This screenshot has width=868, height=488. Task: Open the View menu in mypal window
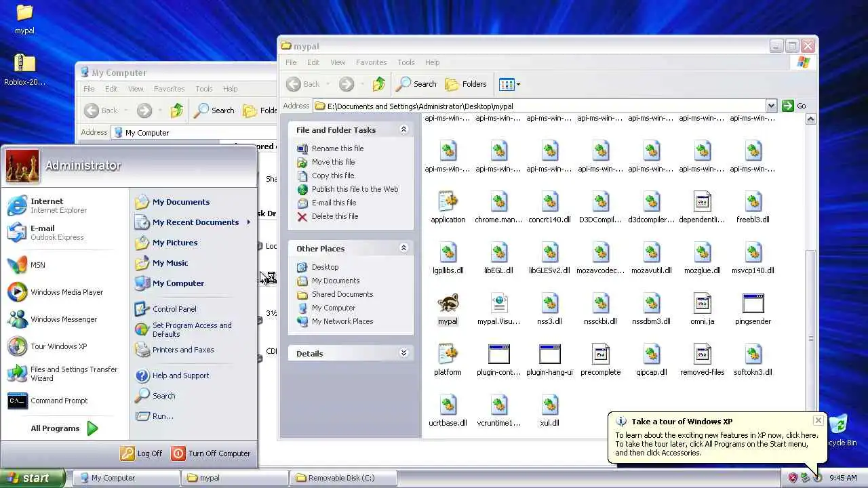coord(338,62)
